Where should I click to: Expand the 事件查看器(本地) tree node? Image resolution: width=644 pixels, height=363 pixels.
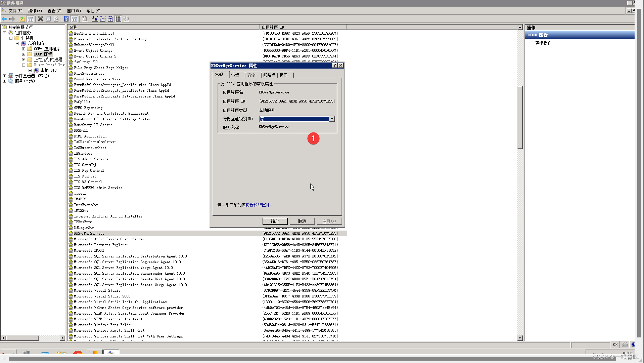coord(5,75)
